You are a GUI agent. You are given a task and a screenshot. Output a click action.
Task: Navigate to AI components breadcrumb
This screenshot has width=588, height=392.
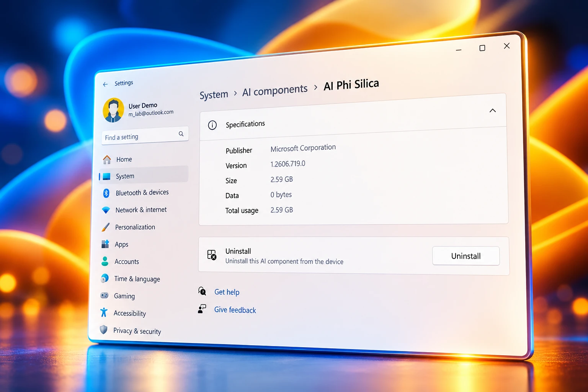275,90
